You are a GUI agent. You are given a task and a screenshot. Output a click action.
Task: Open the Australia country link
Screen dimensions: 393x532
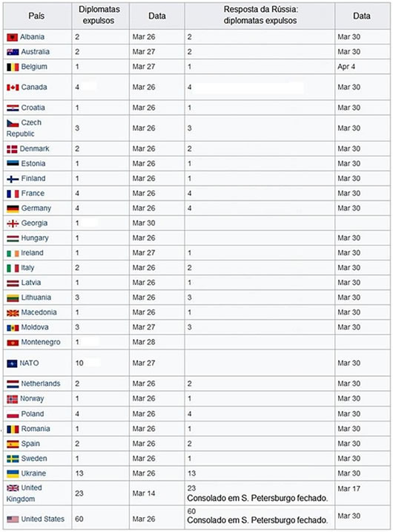[x=36, y=52]
